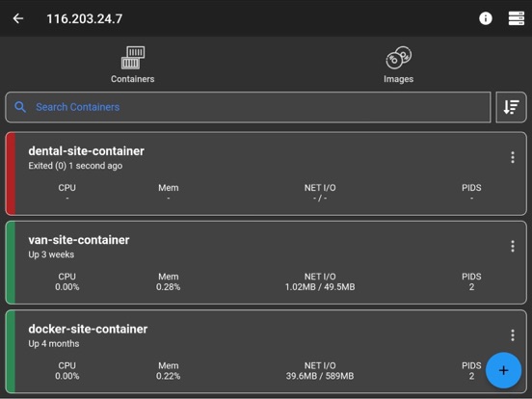Click the magnifier search icon

(x=20, y=107)
